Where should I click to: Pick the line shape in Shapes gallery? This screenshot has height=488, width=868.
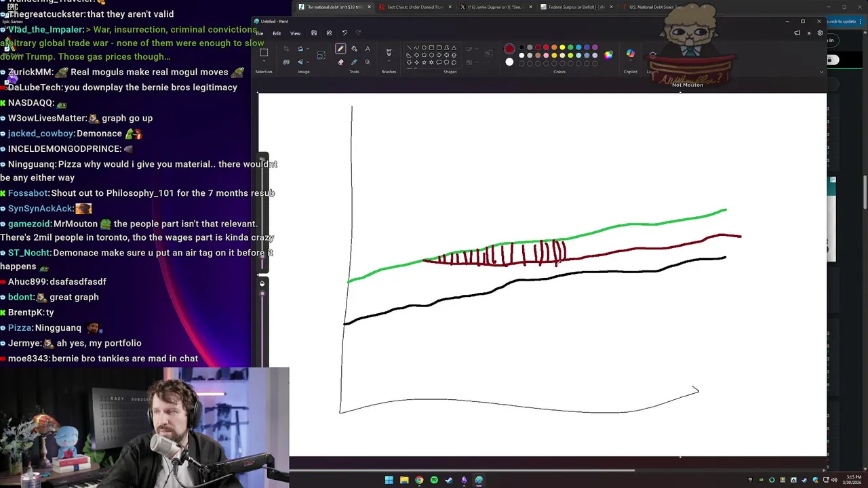tap(409, 48)
